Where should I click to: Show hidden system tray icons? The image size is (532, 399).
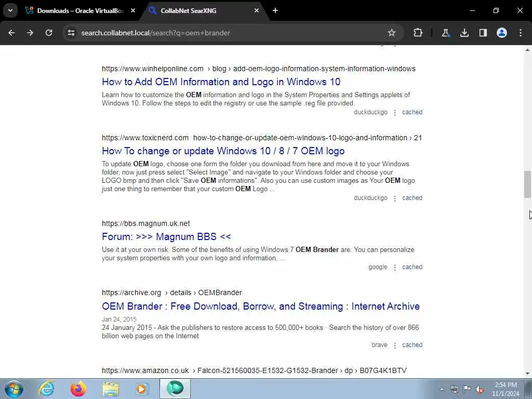[442, 389]
